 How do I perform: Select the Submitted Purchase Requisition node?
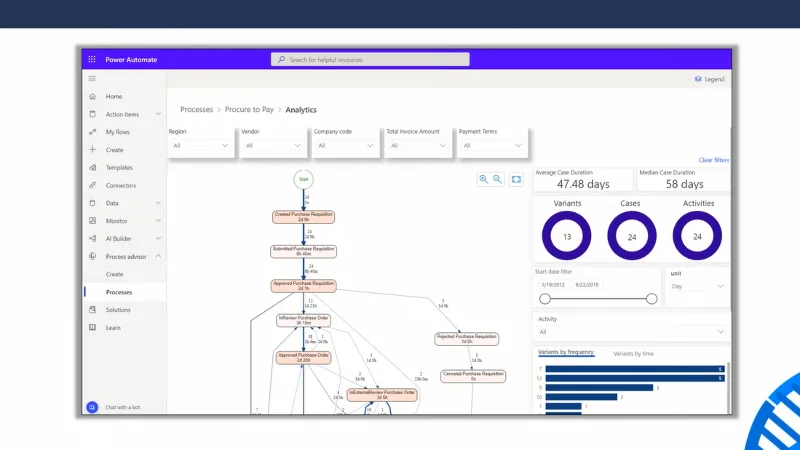(304, 252)
